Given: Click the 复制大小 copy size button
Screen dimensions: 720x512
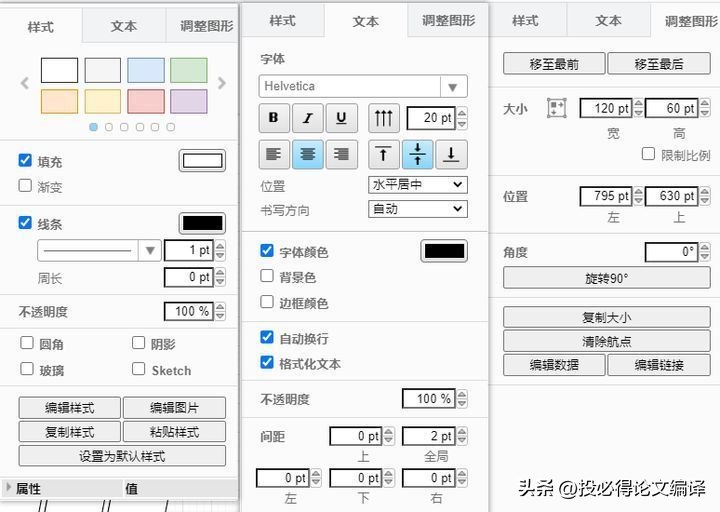Looking at the screenshot, I should click(x=607, y=317).
